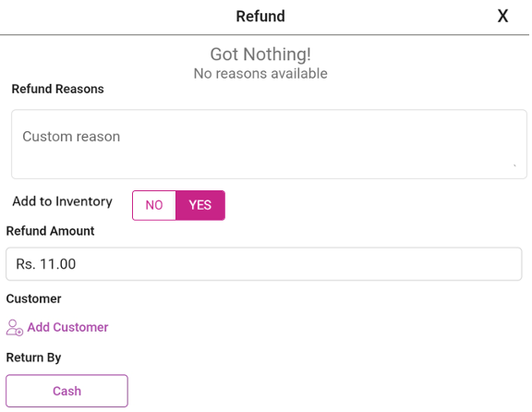
Task: Click the Custom reason placeholder text
Action: click(x=71, y=137)
